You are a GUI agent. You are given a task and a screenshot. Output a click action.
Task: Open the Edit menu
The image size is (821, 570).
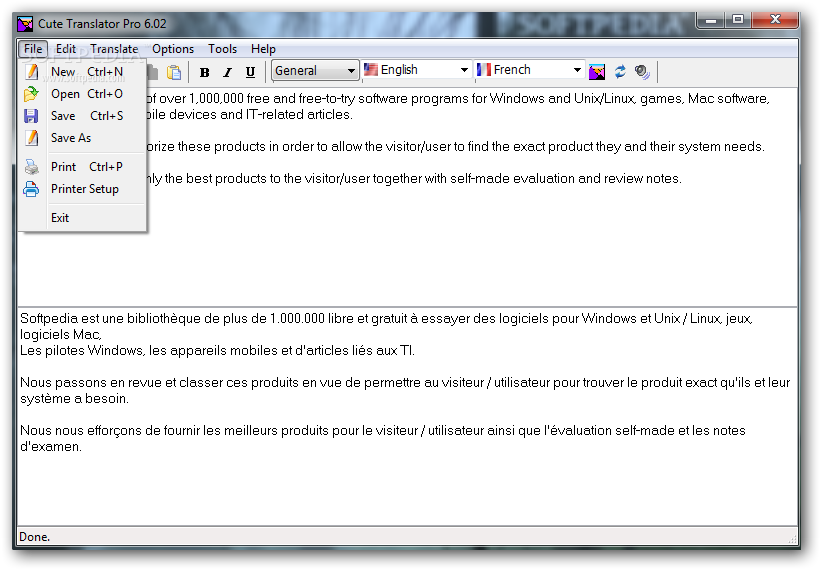[66, 49]
